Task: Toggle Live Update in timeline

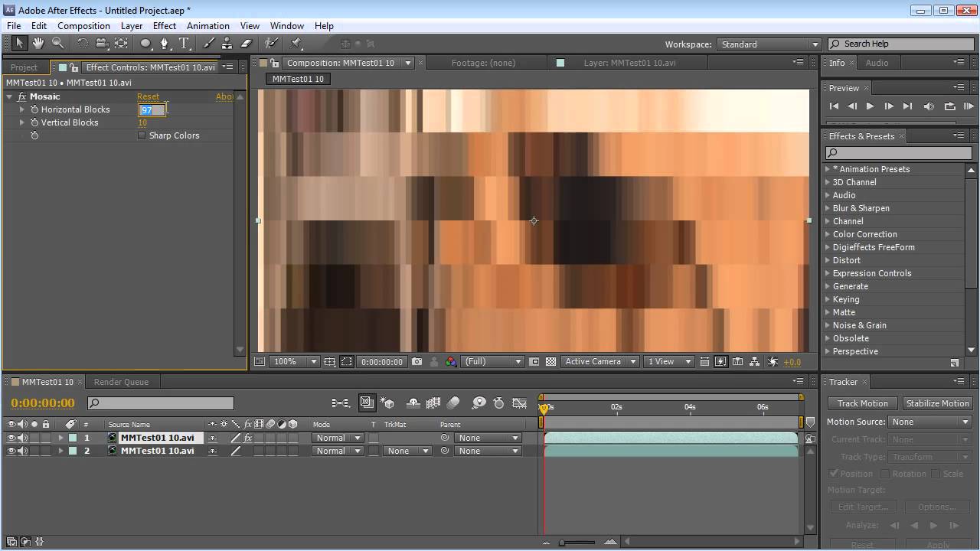Action: click(x=367, y=403)
